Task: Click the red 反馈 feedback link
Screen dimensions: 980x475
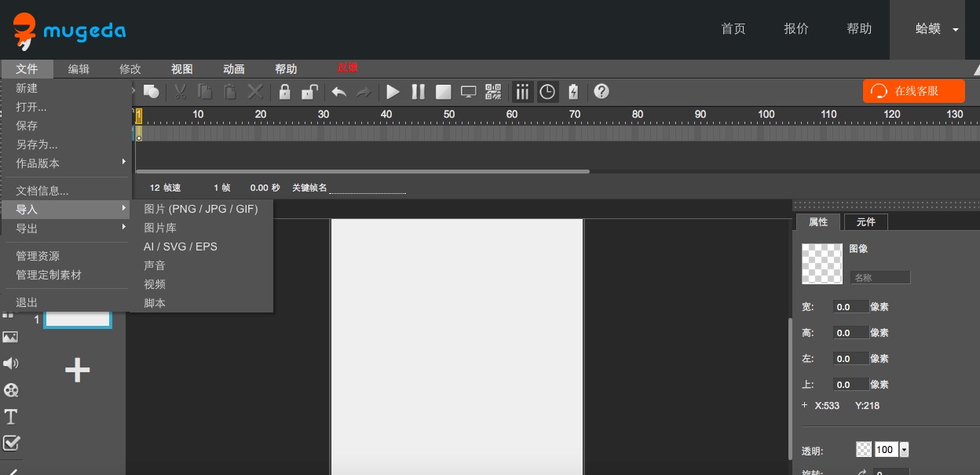Action: [x=347, y=68]
